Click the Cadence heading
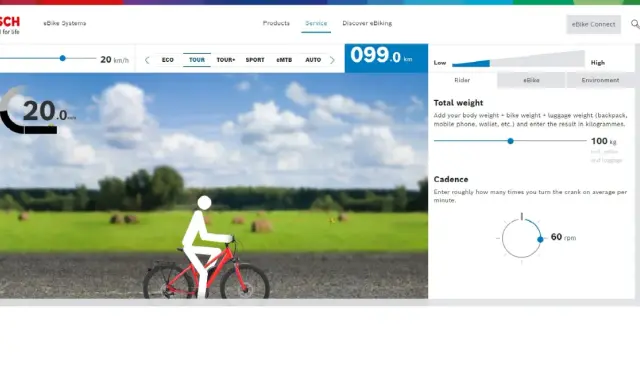Image resolution: width=640 pixels, height=384 pixels. tap(451, 179)
